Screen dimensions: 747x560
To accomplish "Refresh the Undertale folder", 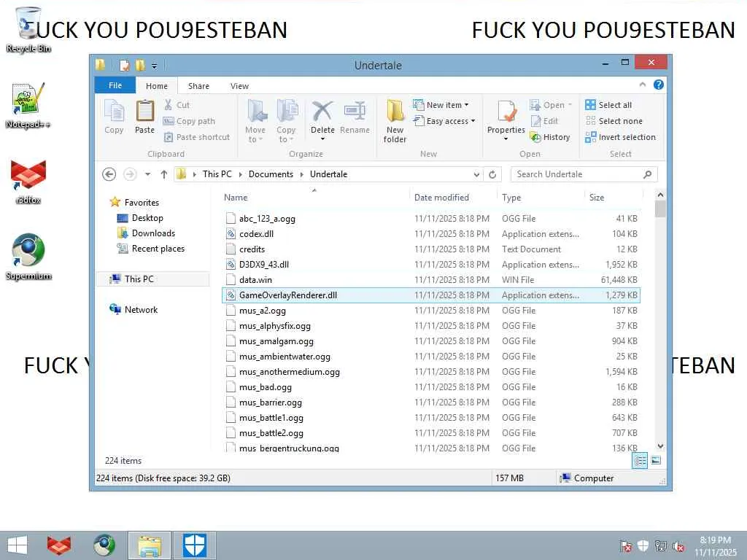I will 492,175.
